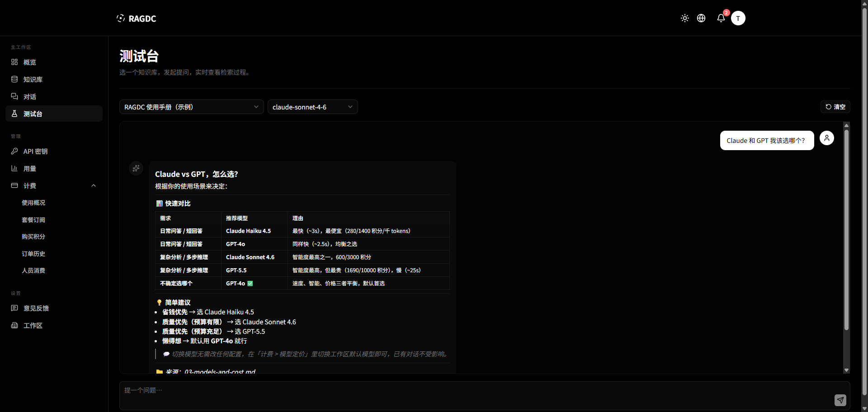Click the chat panel scrollbar thumb
The height and width of the screenshot is (412, 868).
pos(846,230)
